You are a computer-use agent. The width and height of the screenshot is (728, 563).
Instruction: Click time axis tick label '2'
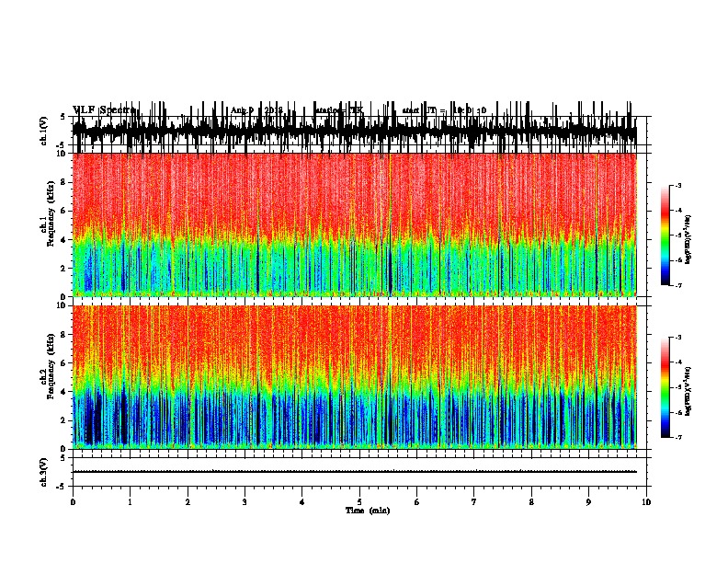pyautogui.click(x=188, y=502)
